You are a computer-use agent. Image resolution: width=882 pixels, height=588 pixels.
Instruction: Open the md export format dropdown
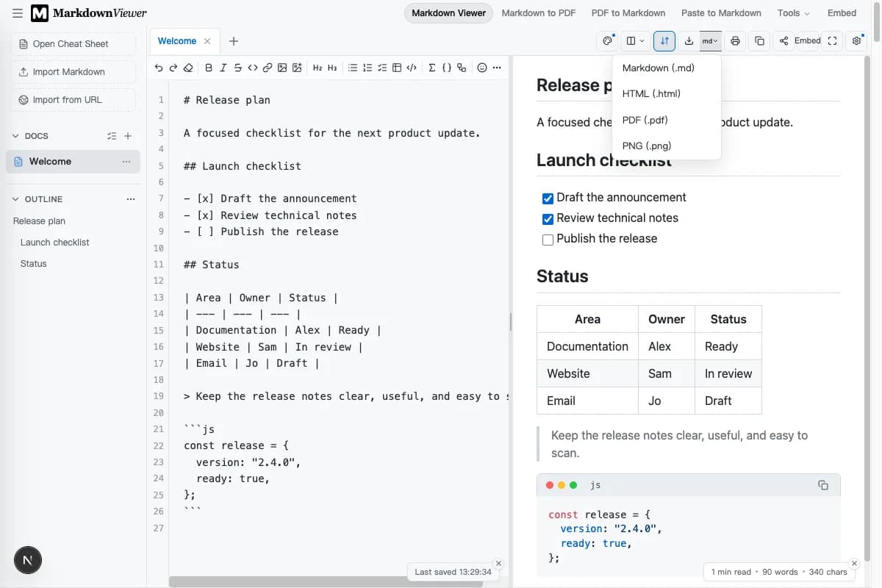click(710, 41)
